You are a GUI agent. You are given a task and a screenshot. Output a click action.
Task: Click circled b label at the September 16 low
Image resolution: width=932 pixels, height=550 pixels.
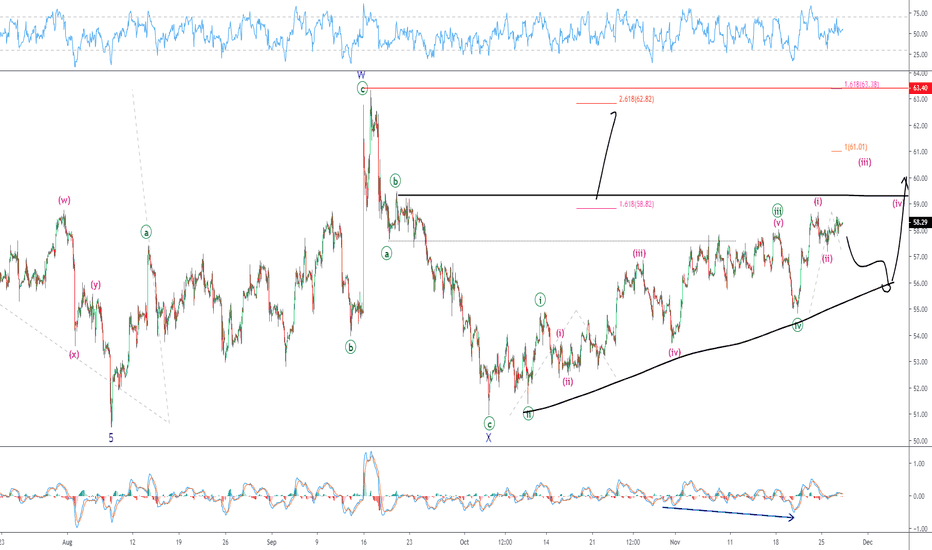coord(351,347)
